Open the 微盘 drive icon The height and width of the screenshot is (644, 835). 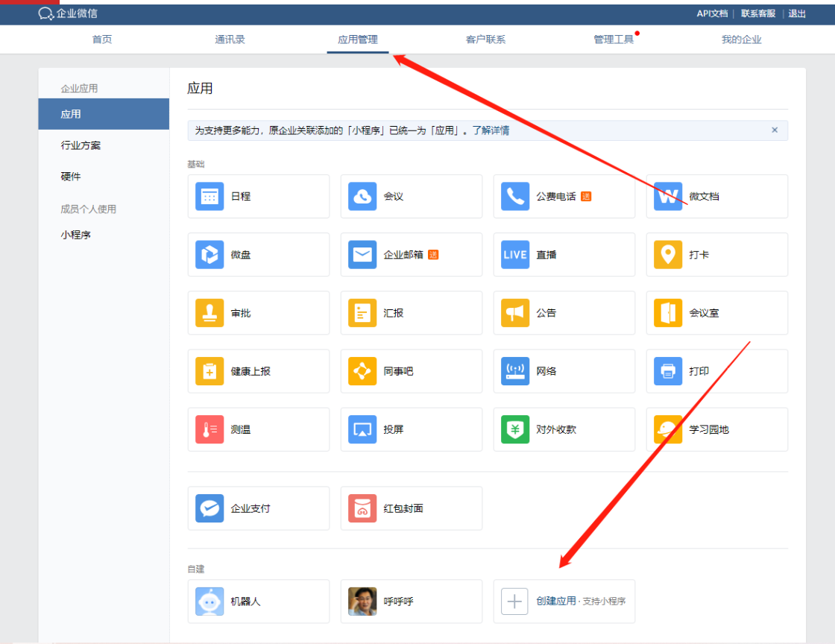point(209,254)
